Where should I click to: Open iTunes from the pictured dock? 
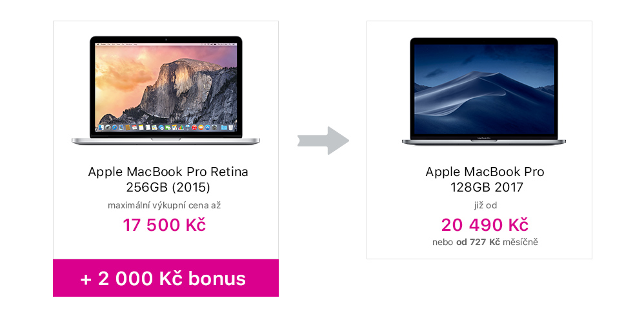(194, 128)
